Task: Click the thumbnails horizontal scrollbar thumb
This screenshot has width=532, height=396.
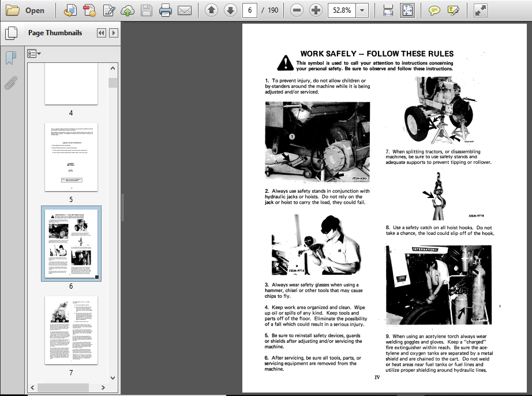Action: 63,387
